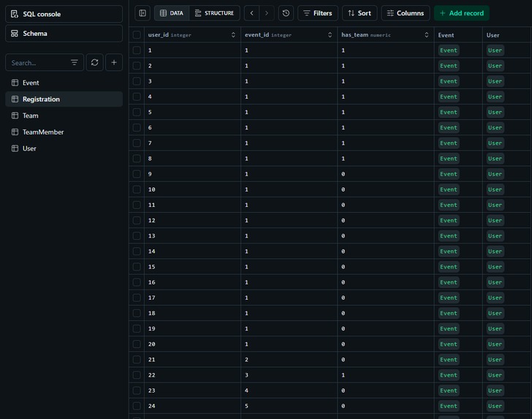Click event_id cell of user_id 23
The image size is (532, 419).
(289, 390)
